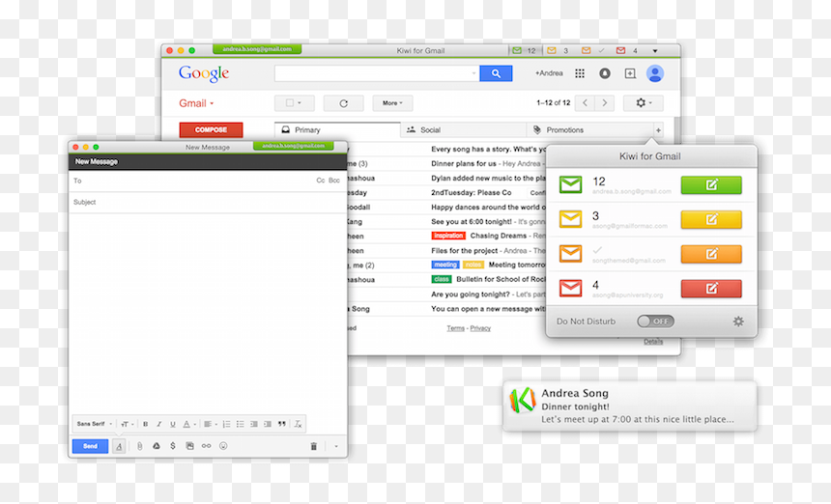Viewport: 831px width, 504px height.
Task: Indent more in New Message toolbar
Action: pos(268,424)
